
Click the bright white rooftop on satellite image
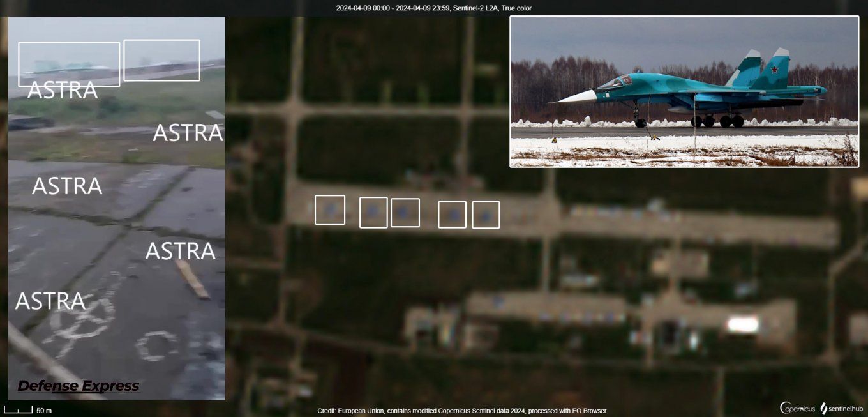[x=743, y=325]
